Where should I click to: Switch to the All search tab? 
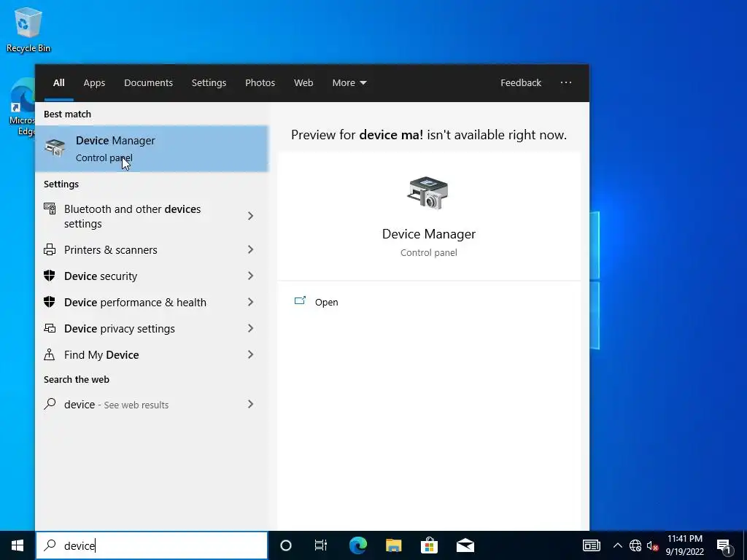pos(58,83)
